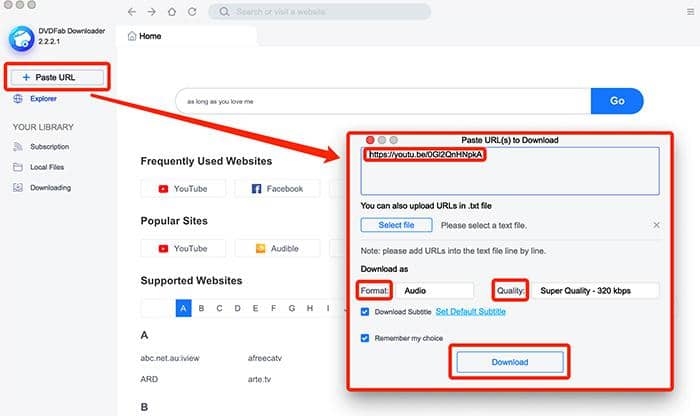Click the DVDFab Downloader logo
The image size is (700, 416).
tap(21, 38)
